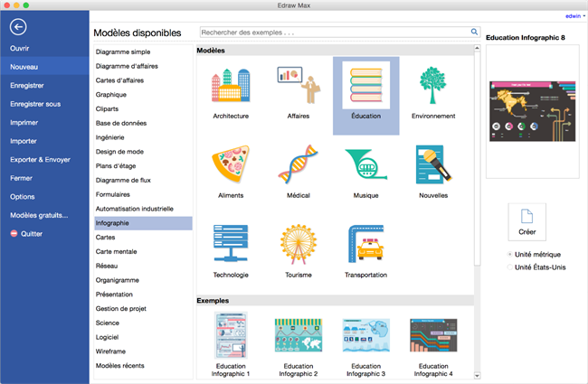Select the Nouvelles microphone icon
Image resolution: width=588 pixels, height=384 pixels.
click(434, 164)
